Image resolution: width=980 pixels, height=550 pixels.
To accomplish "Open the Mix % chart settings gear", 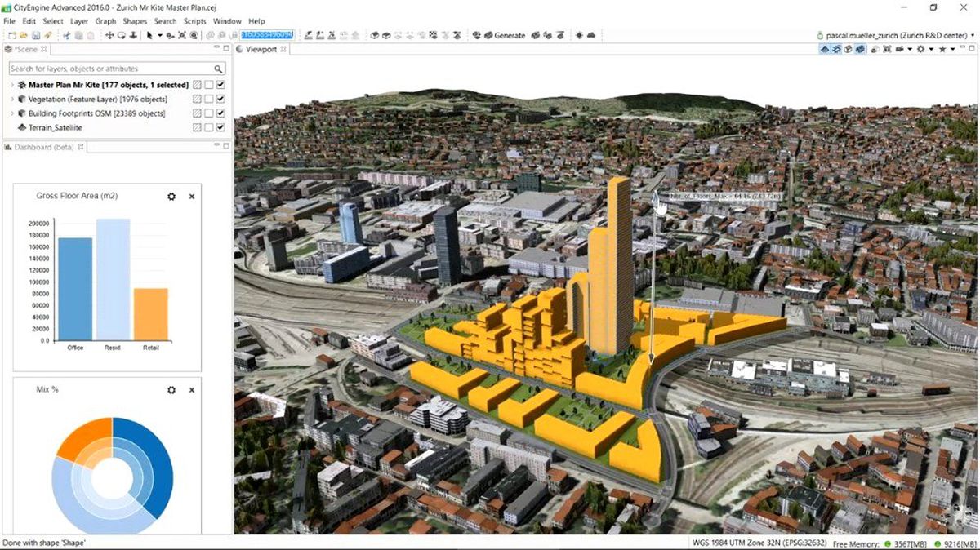I will coord(171,390).
